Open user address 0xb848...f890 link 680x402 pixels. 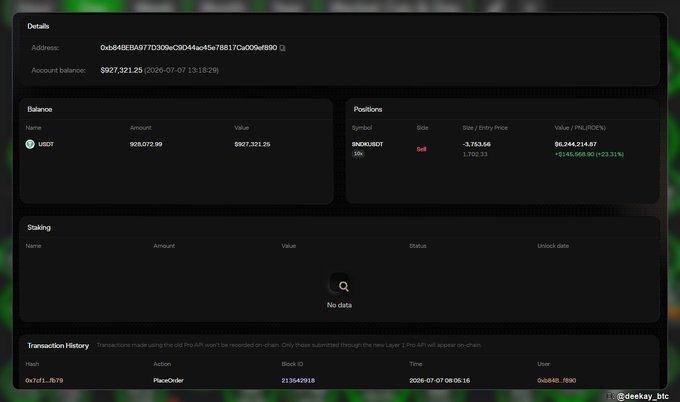[x=556, y=380]
